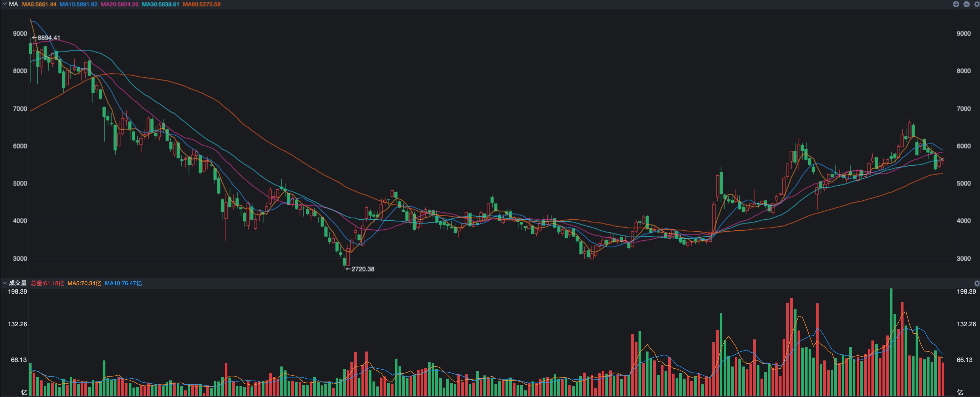Click the 成交量 indicator name label
980x397 pixels.
click(18, 283)
